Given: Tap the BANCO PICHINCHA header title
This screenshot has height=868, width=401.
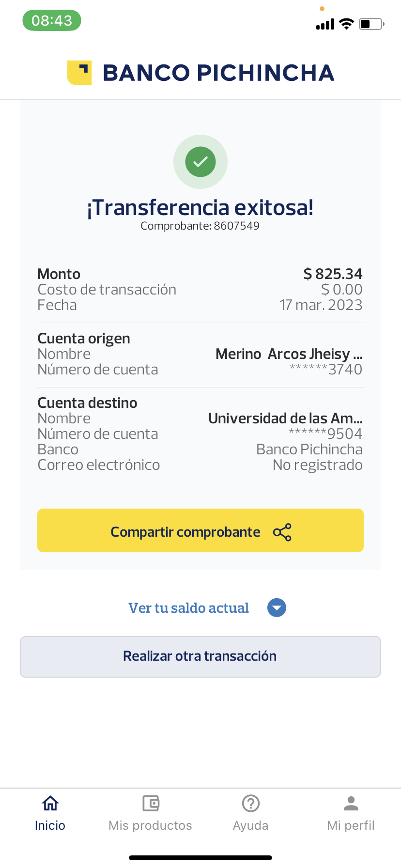Looking at the screenshot, I should [x=218, y=73].
